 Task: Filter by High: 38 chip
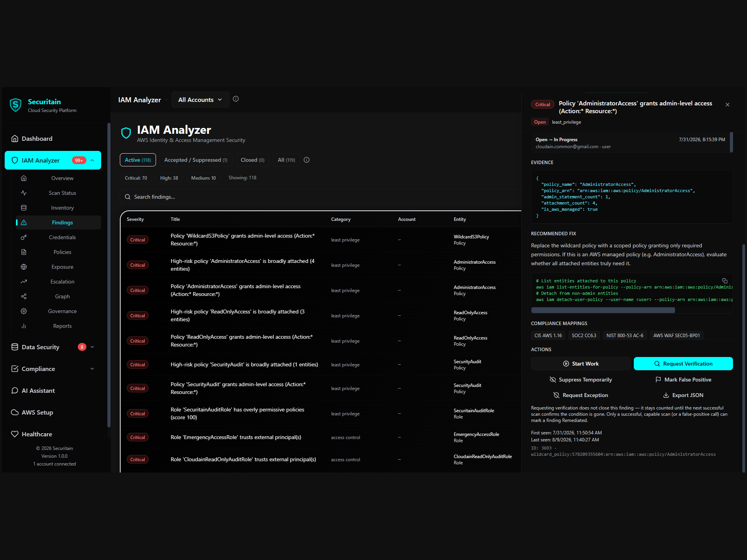click(169, 178)
